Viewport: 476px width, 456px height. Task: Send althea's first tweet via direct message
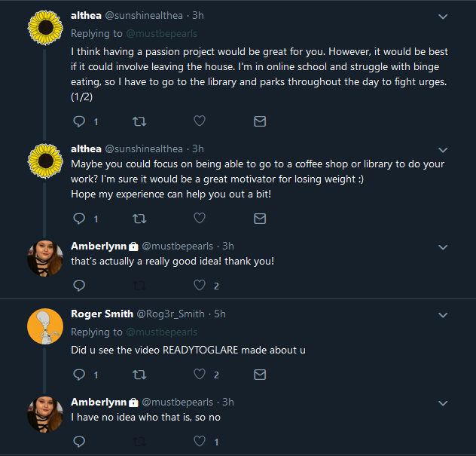(x=260, y=121)
